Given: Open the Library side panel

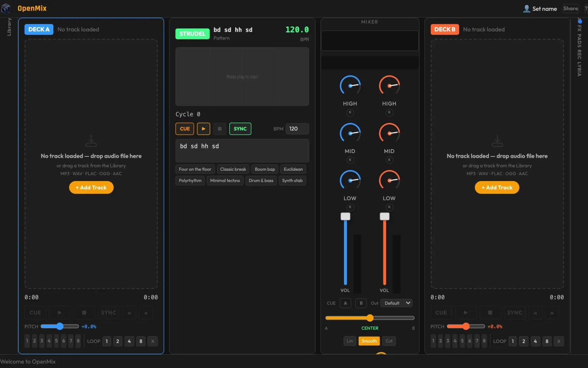Looking at the screenshot, I should 9,27.
